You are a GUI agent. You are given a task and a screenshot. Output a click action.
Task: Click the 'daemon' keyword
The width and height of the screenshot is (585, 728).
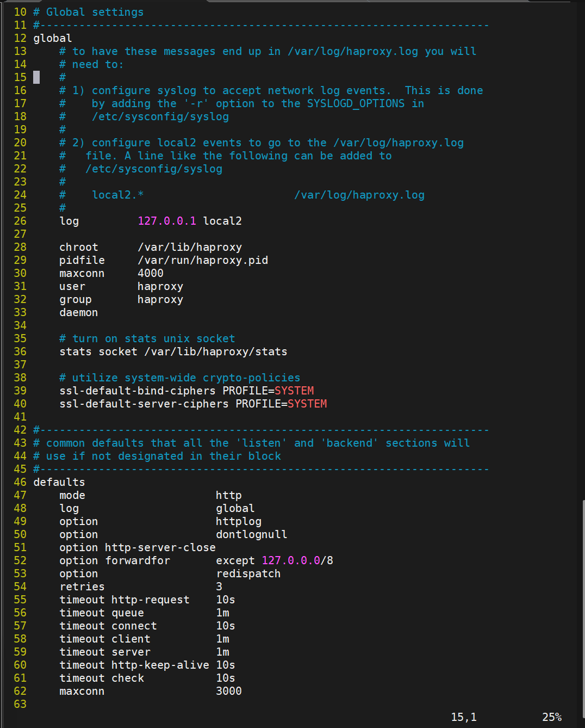(79, 312)
